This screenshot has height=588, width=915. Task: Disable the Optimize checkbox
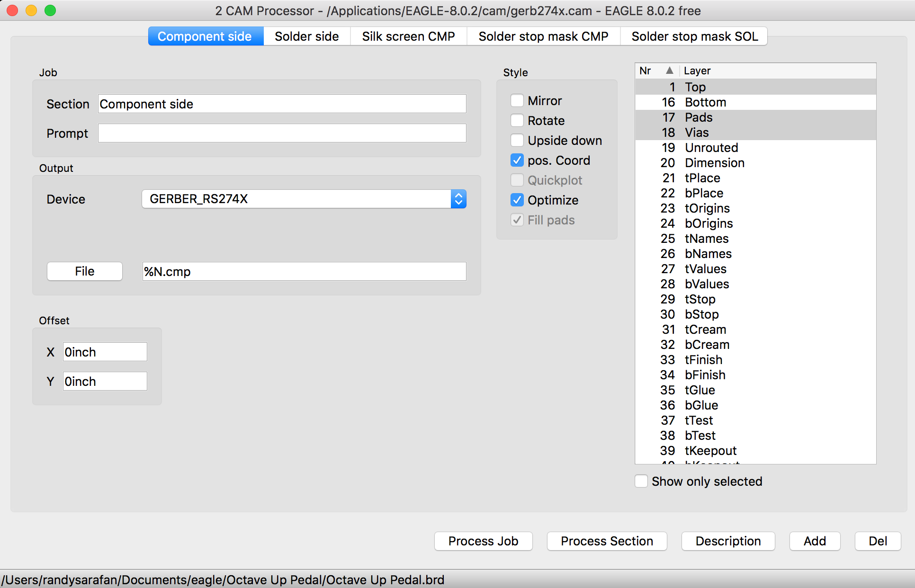tap(517, 200)
